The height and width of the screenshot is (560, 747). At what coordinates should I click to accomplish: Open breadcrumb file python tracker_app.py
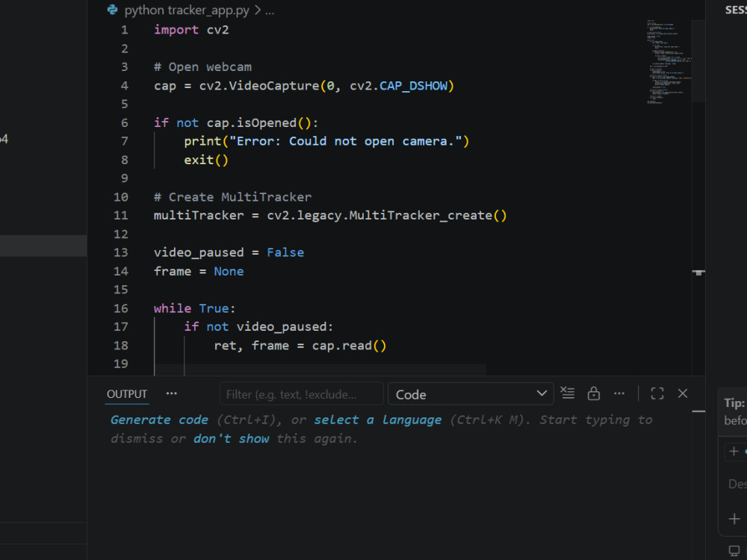pos(187,10)
